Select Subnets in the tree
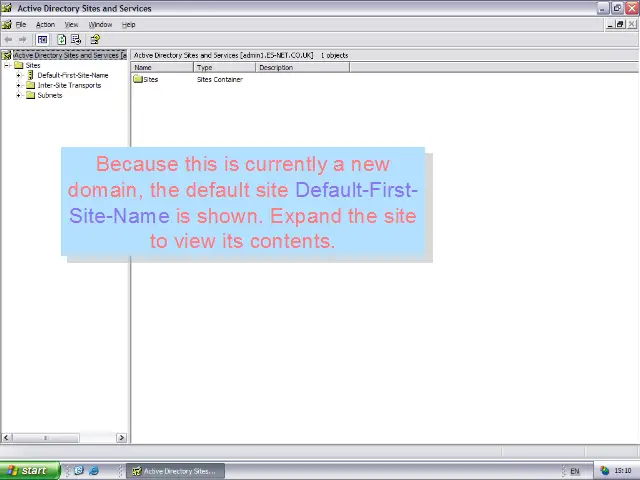 (x=50, y=95)
